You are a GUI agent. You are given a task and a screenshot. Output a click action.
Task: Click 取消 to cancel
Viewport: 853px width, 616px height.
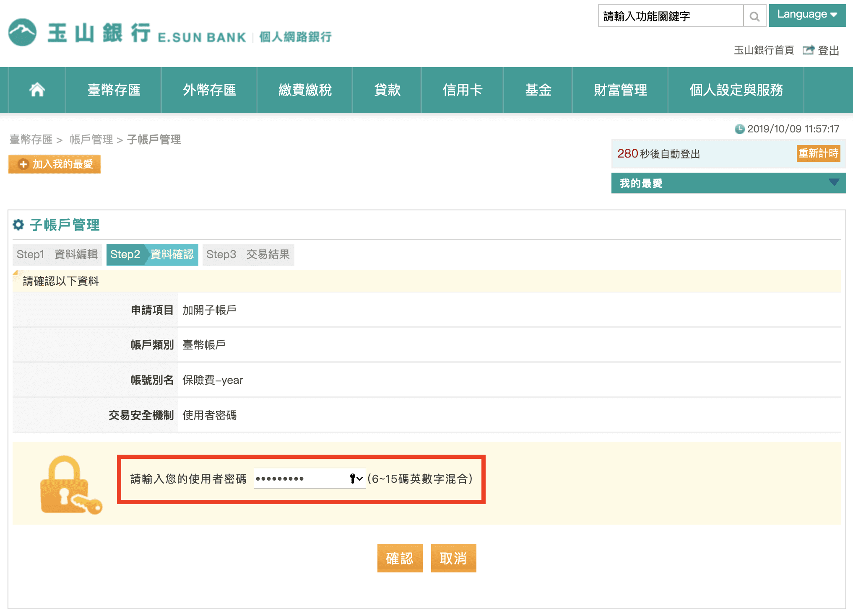(453, 558)
